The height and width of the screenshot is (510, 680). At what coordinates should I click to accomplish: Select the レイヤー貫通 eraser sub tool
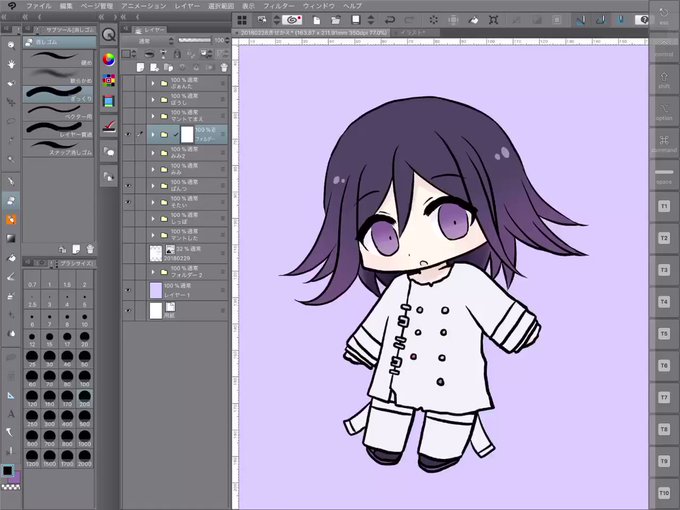pyautogui.click(x=59, y=129)
